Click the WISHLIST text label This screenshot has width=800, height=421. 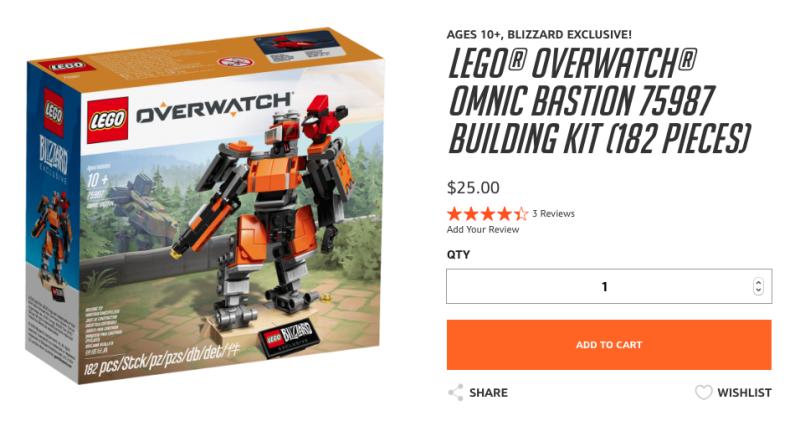click(x=744, y=392)
